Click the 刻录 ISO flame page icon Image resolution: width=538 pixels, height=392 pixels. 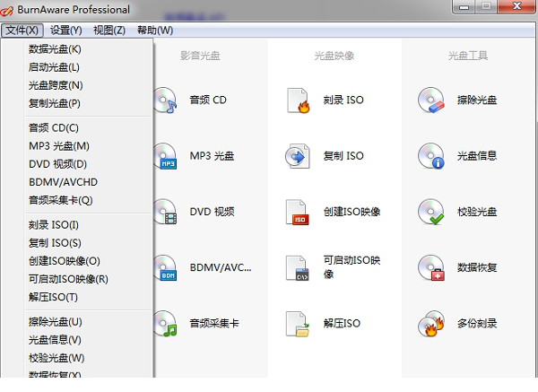click(298, 100)
